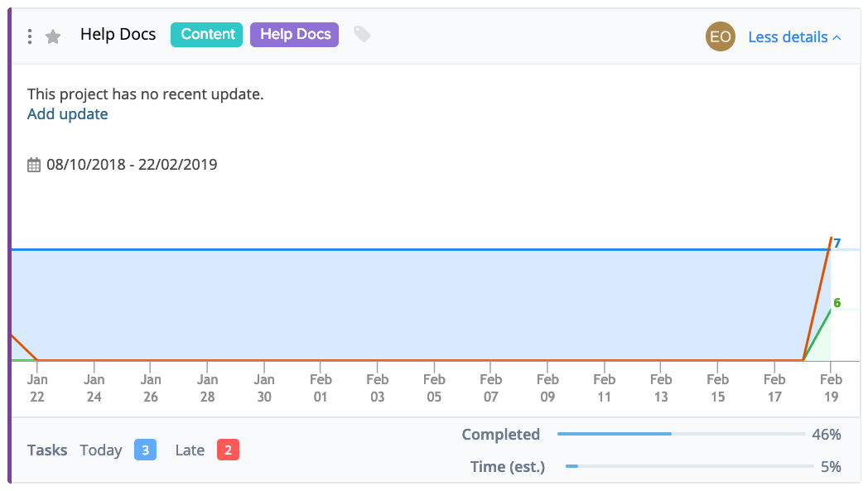The image size is (868, 491).
Task: Click the blue 7 chart value label
Action: [x=837, y=243]
